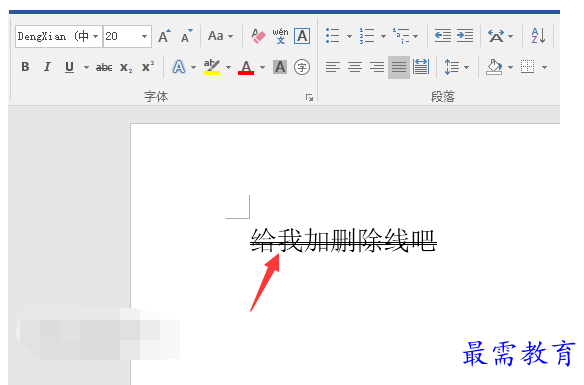The width and height of the screenshot is (584, 385).
Task: Expand the Asian Layout dropdown arrow
Action: pos(511,36)
